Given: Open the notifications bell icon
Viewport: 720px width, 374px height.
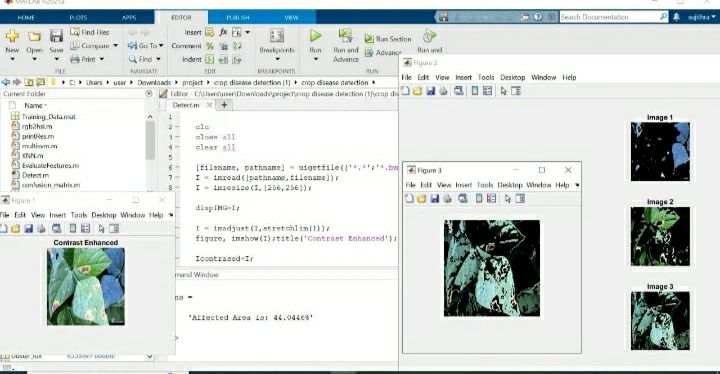Looking at the screenshot, I should pyautogui.click(x=676, y=17).
